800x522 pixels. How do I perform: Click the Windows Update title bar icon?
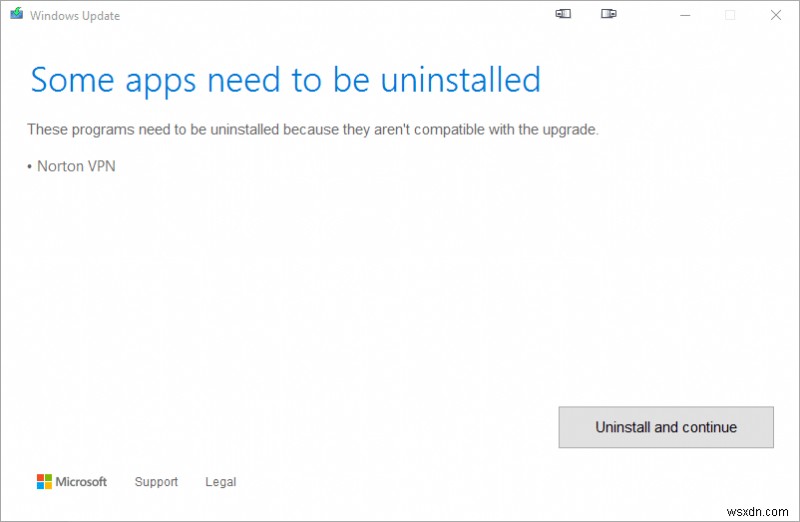coord(16,14)
